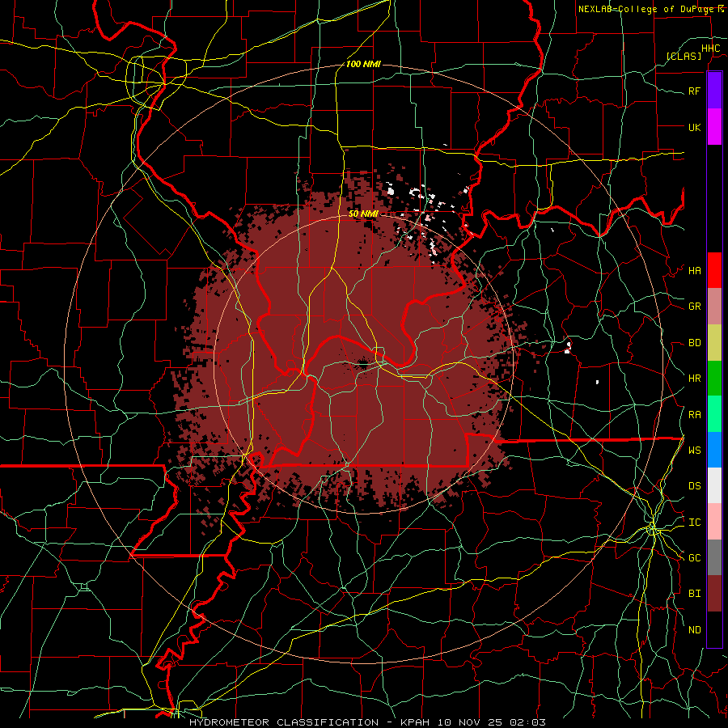Screen dimensions: 728x728
Task: Click the RA legend label
Action: pos(694,415)
